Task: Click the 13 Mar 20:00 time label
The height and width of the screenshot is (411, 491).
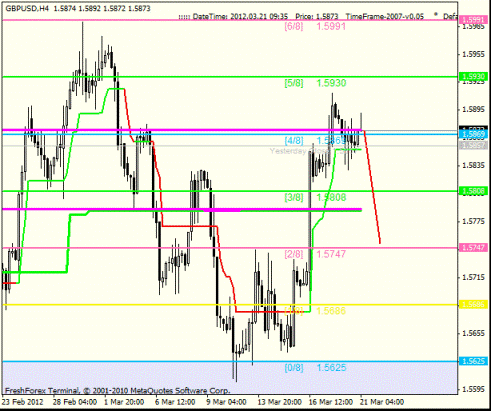Action: click(280, 402)
